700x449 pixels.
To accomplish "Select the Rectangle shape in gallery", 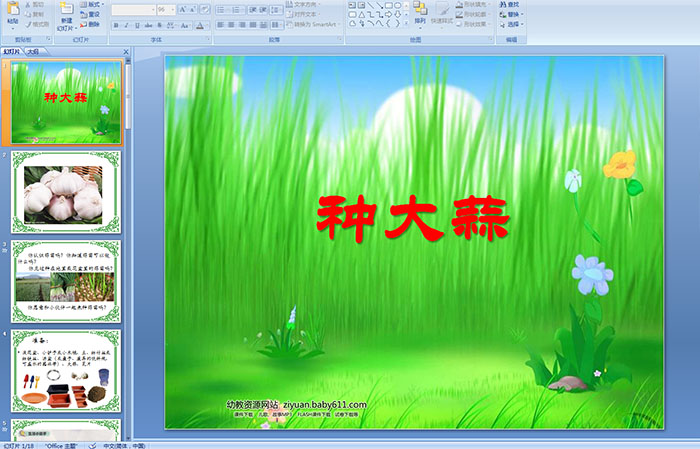I will (389, 5).
